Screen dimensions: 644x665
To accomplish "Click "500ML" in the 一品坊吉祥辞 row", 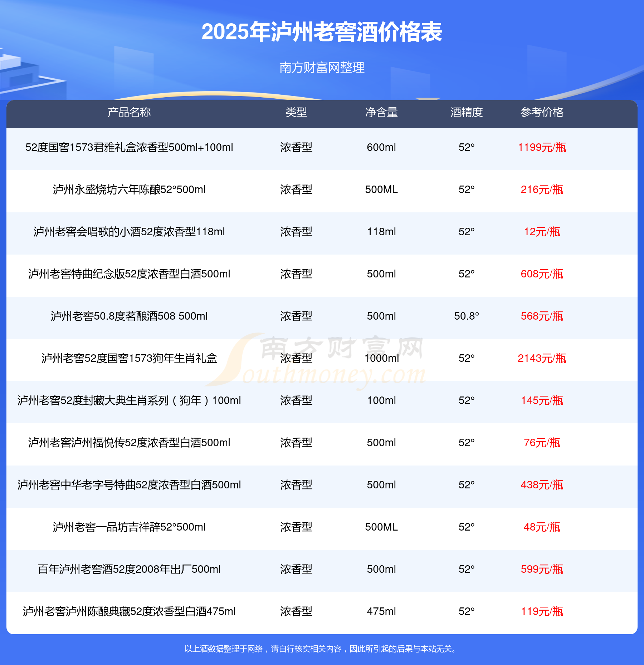I will [x=381, y=527].
